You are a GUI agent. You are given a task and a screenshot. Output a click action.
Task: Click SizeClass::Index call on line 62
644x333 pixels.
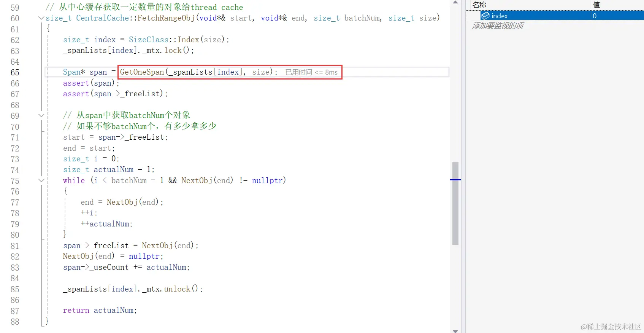tap(176, 40)
